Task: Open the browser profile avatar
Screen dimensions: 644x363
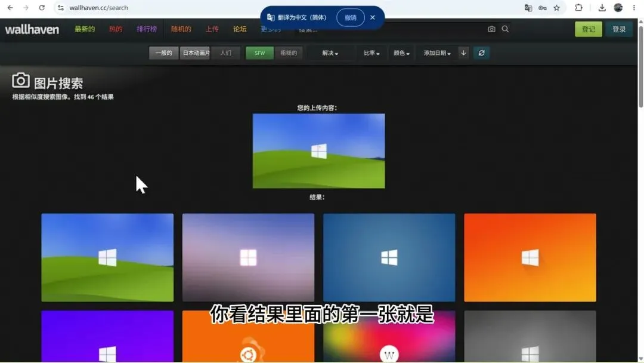Action: click(618, 8)
